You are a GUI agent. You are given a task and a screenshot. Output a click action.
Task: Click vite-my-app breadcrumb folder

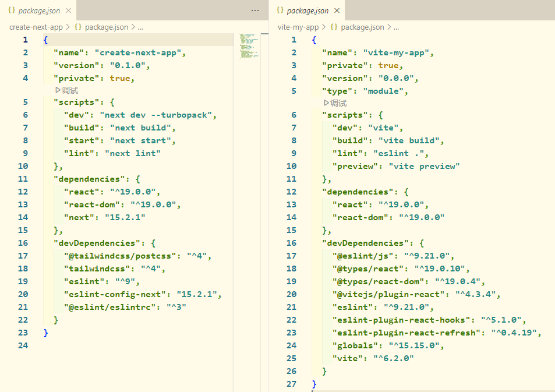[x=298, y=27]
